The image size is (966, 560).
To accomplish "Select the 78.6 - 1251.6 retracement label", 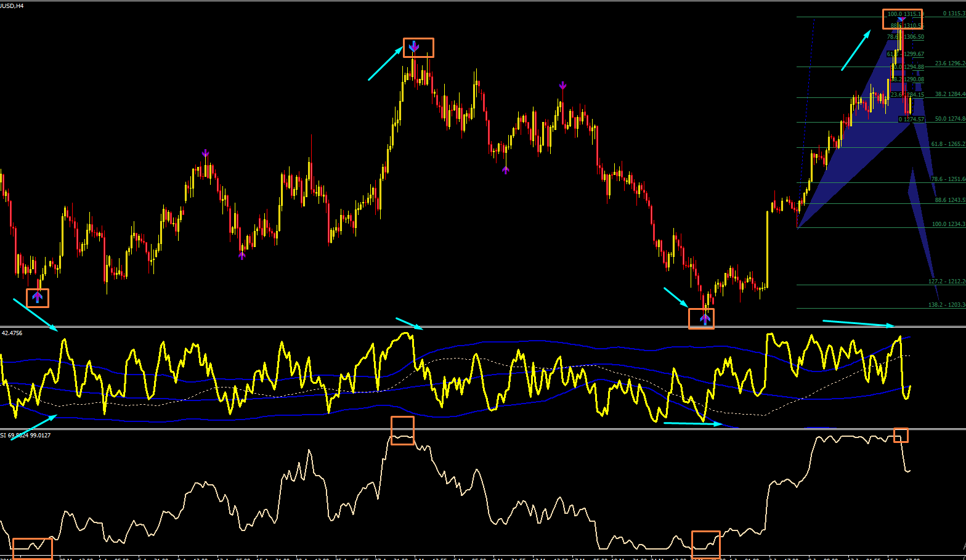I will tap(948, 179).
